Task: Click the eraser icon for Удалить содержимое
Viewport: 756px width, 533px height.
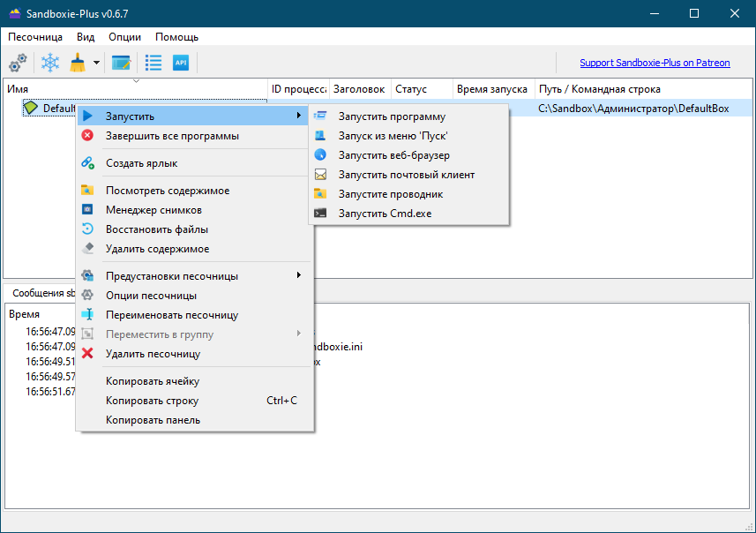Action: click(x=87, y=249)
